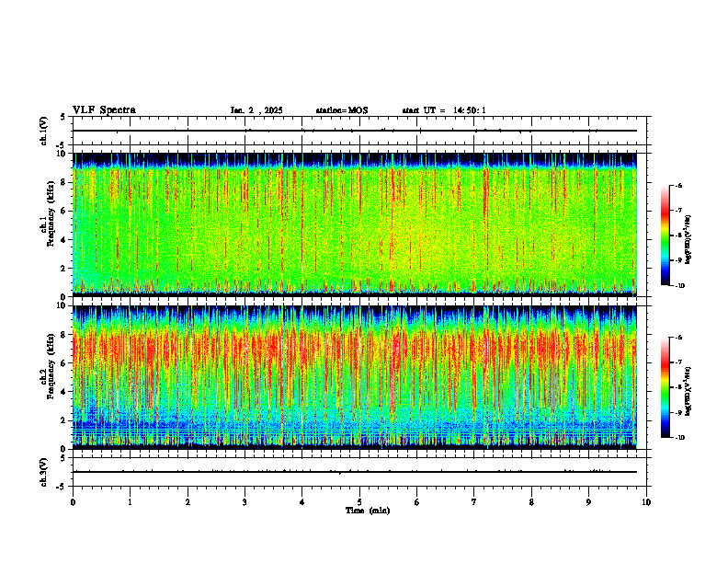Click the ch.1 color bar log(PSD) units label
This screenshot has height=563, width=728.
click(x=688, y=239)
